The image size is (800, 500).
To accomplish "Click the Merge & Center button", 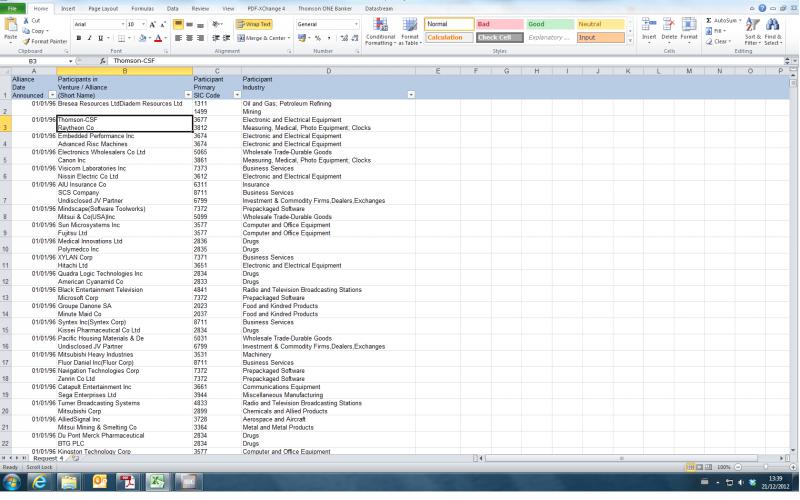I will tap(261, 38).
